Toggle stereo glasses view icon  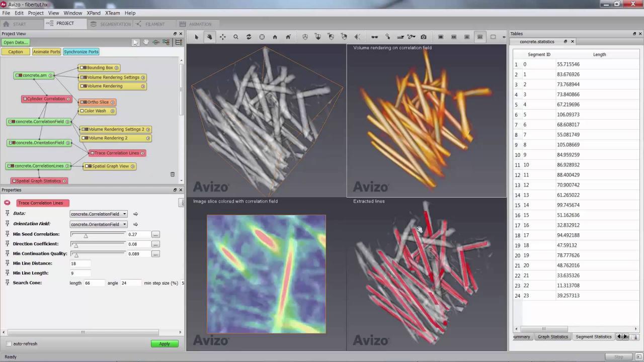(x=374, y=37)
